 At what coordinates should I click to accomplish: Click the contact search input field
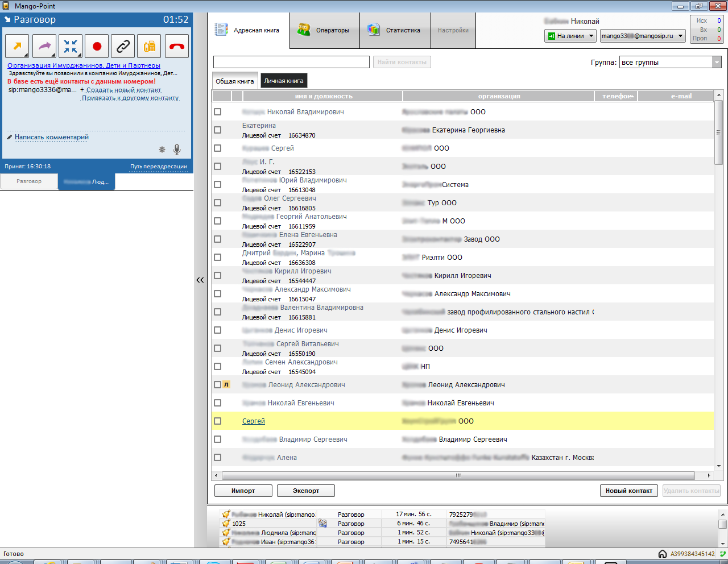tap(291, 62)
